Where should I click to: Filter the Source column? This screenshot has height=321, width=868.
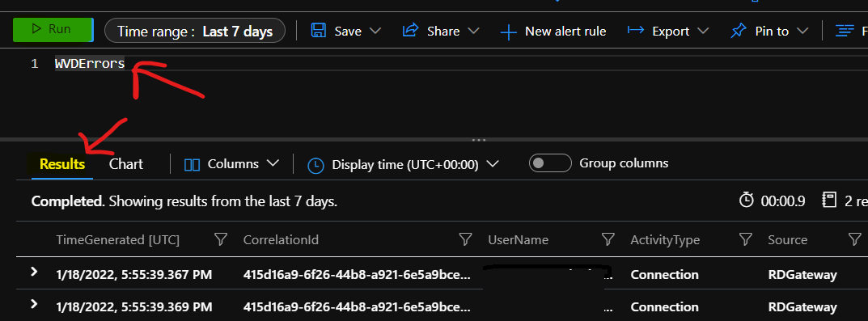pyautogui.click(x=854, y=239)
